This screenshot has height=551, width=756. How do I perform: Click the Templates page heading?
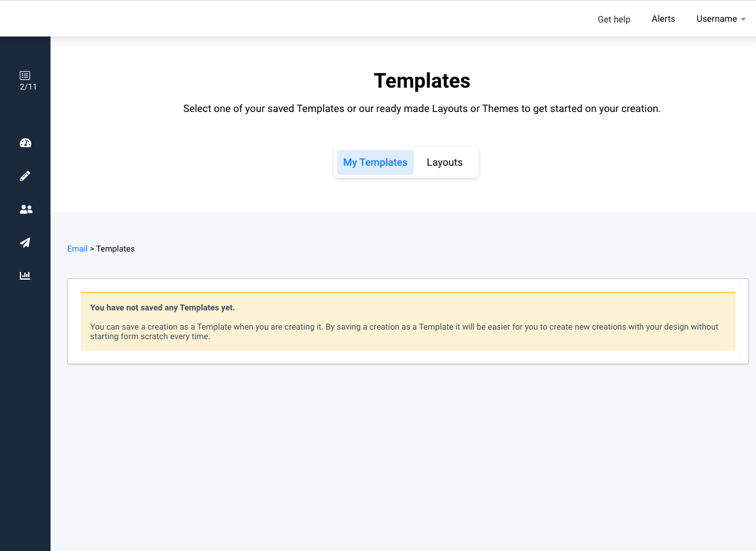[x=422, y=81]
